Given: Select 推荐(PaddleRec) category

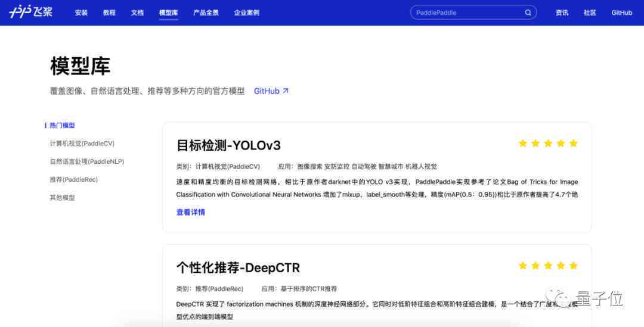Looking at the screenshot, I should click(74, 180).
